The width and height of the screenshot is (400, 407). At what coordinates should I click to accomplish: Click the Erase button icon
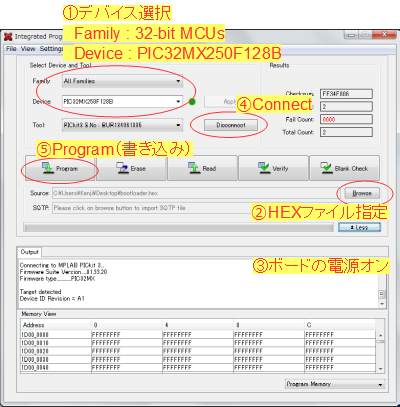click(122, 168)
